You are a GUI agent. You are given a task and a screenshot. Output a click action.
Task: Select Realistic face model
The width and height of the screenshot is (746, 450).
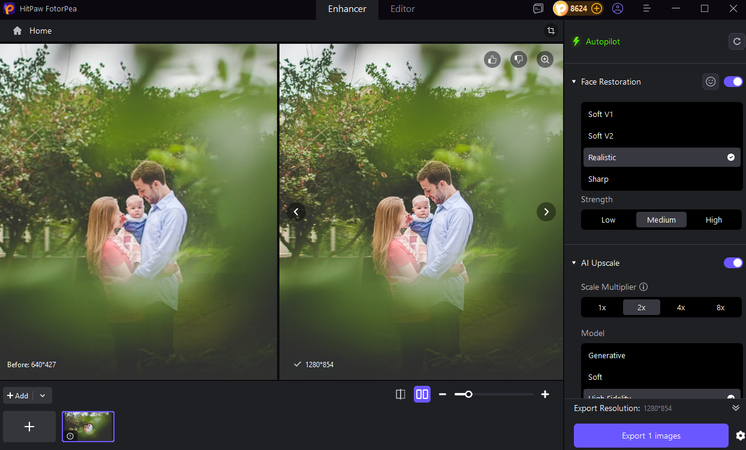(x=662, y=157)
